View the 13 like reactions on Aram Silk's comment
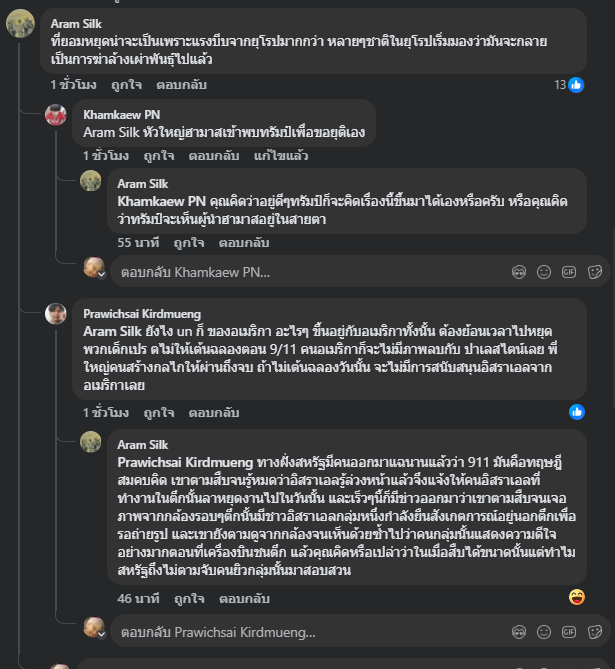Image resolution: width=615 pixels, height=669 pixels. [x=569, y=86]
